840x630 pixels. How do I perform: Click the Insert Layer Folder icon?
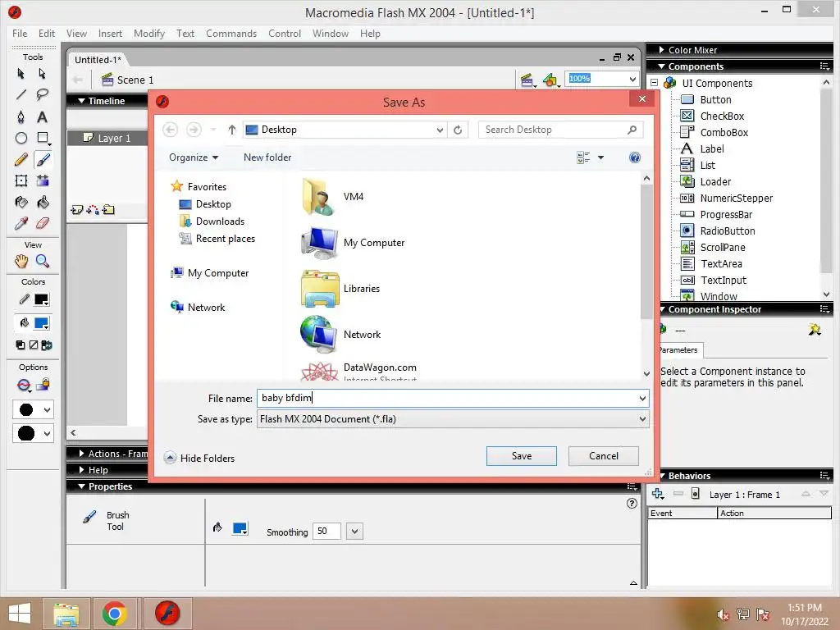[109, 209]
